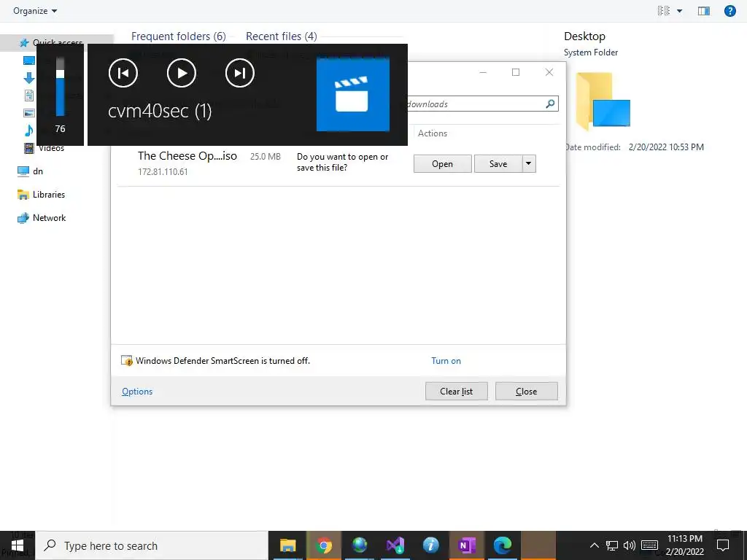Select dn computer in navigation pane
This screenshot has height=560, width=747.
tap(29, 171)
